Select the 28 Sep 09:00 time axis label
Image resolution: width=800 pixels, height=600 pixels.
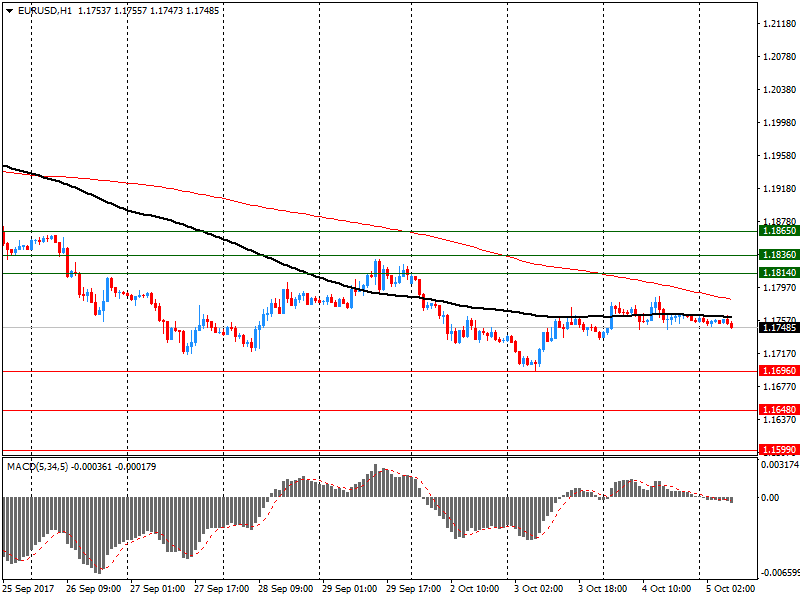[x=286, y=589]
